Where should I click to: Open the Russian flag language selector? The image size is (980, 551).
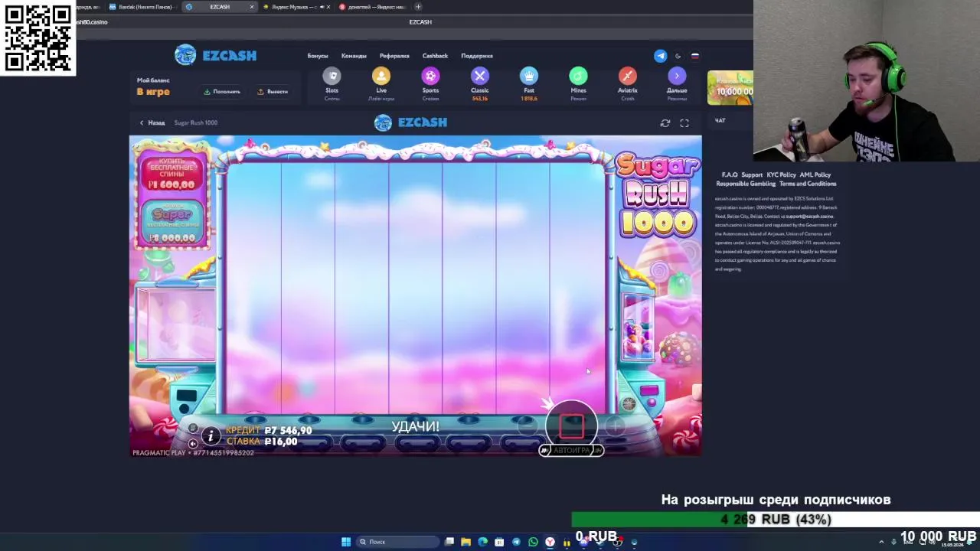(695, 56)
